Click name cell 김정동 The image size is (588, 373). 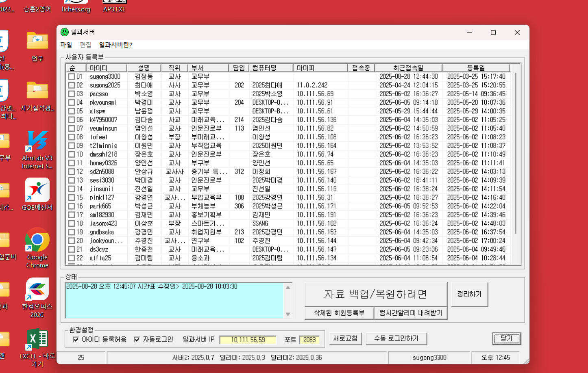click(x=144, y=76)
